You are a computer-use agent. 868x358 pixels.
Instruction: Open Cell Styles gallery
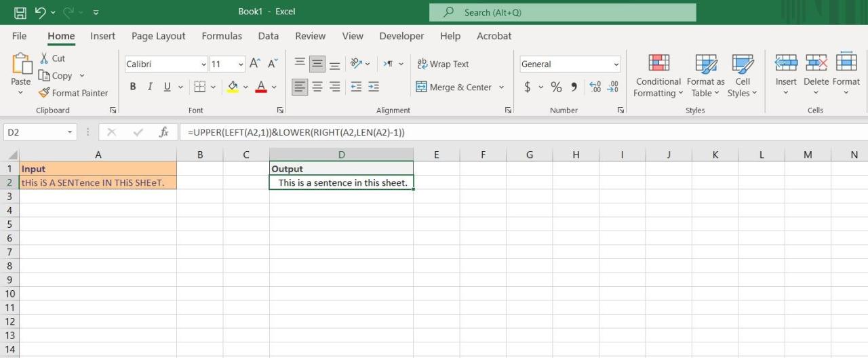pyautogui.click(x=743, y=76)
